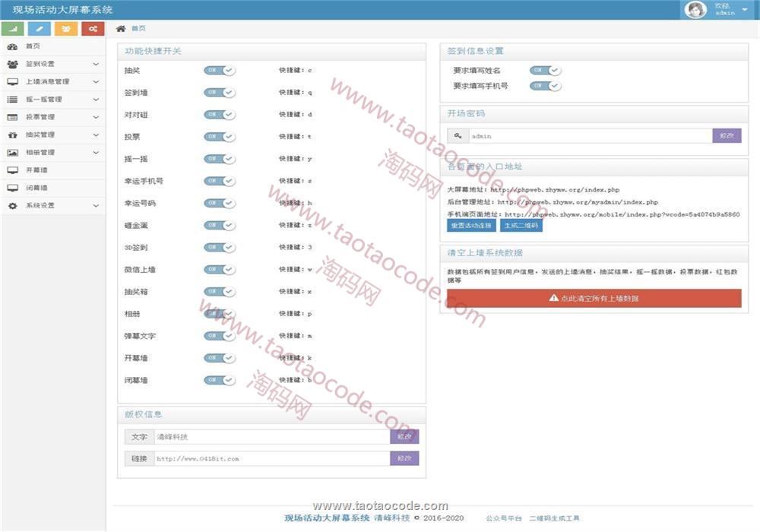Expand the 投票管理 sidebar section

pos(53,117)
